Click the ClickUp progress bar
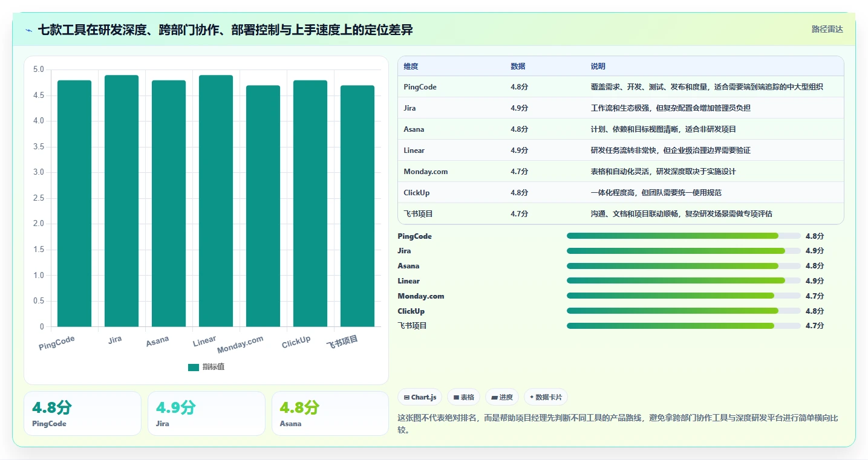 click(x=684, y=311)
